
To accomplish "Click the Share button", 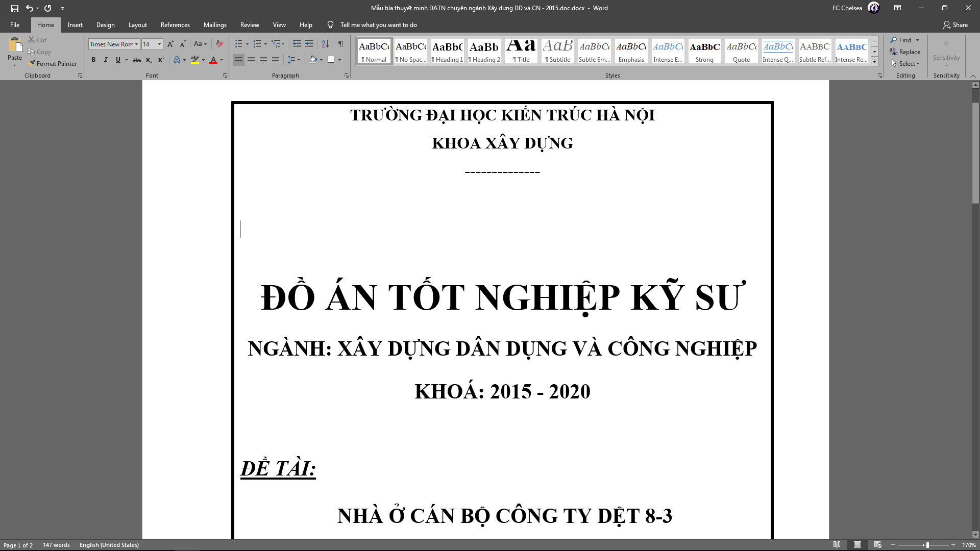I will click(955, 25).
